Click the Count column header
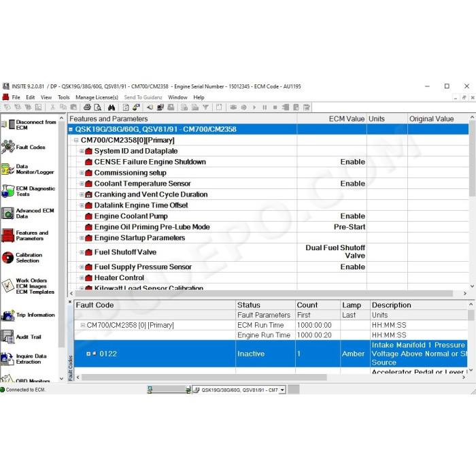476x476 pixels. coord(318,305)
